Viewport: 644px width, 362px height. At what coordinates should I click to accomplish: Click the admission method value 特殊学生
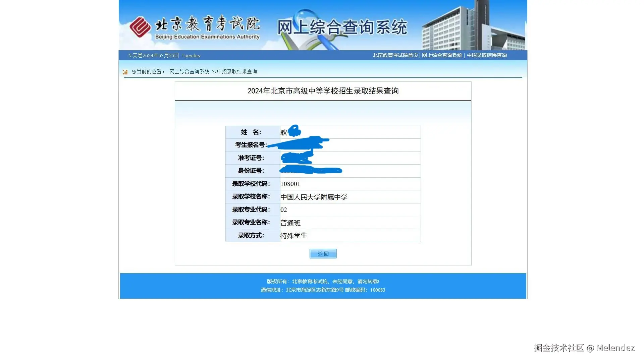[x=293, y=236]
